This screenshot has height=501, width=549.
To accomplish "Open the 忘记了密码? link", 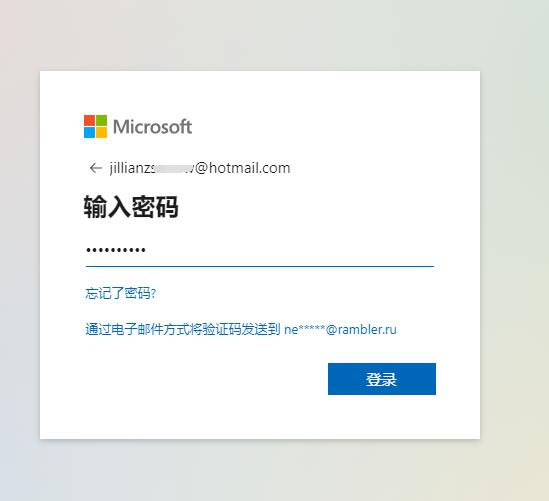I will 120,293.
